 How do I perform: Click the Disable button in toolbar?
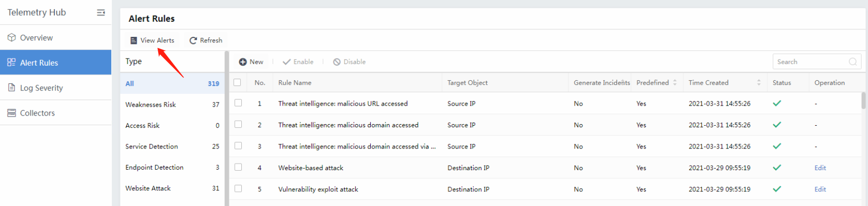pos(349,62)
